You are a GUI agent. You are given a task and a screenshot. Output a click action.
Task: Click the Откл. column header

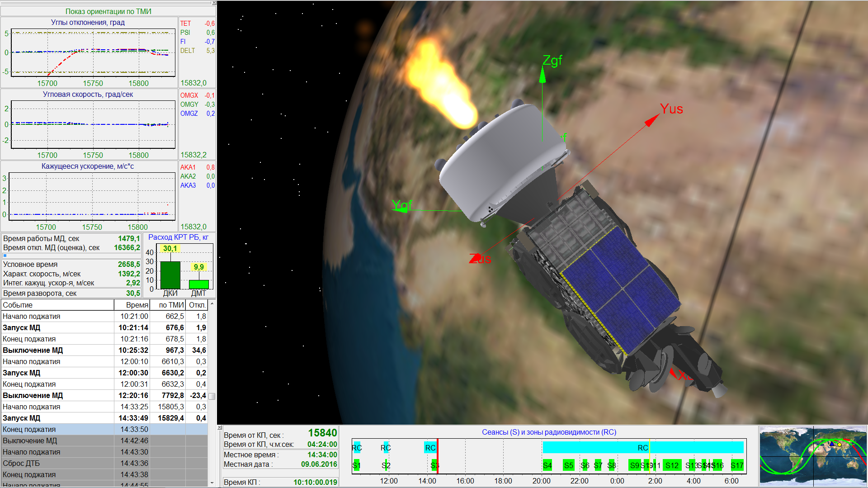(x=197, y=305)
